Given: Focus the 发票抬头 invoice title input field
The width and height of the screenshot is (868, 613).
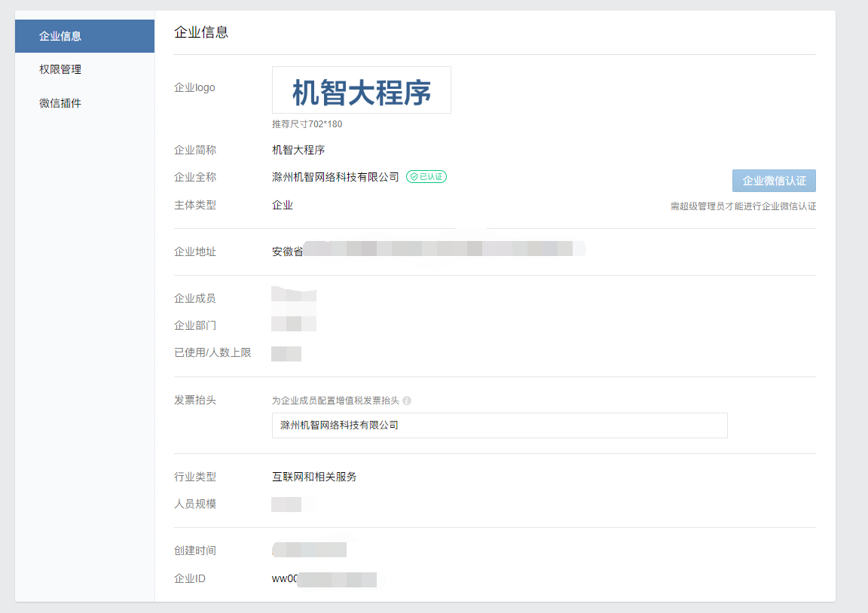Looking at the screenshot, I should 500,425.
